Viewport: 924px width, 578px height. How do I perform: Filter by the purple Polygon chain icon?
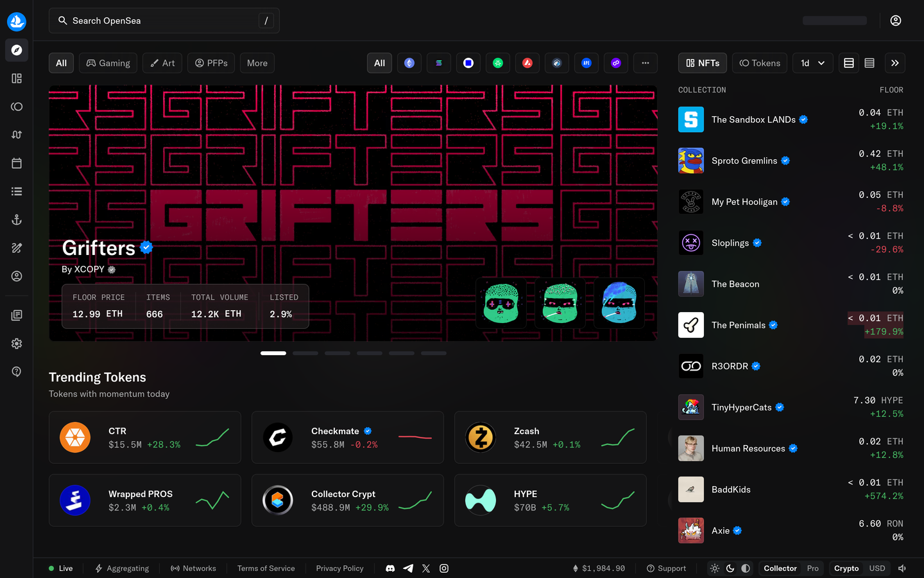(616, 63)
